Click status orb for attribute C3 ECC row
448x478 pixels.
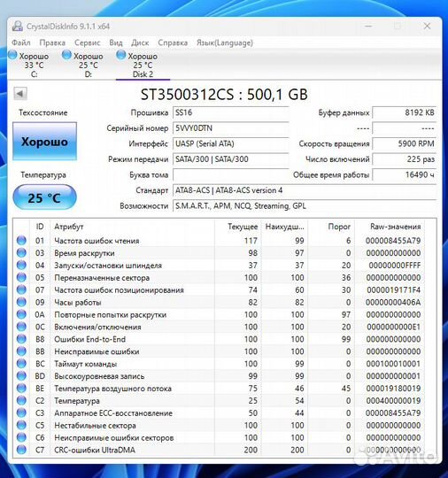21,412
